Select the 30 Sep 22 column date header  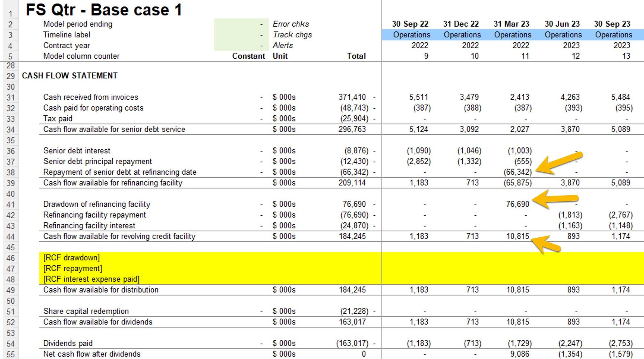click(410, 24)
